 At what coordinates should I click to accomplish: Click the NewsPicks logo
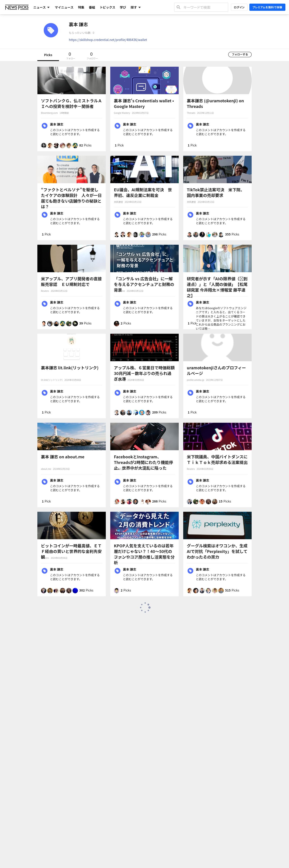click(x=17, y=7)
